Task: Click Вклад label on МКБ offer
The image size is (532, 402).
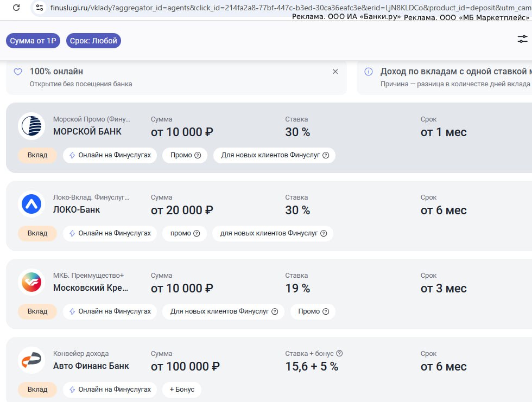Action: click(37, 311)
